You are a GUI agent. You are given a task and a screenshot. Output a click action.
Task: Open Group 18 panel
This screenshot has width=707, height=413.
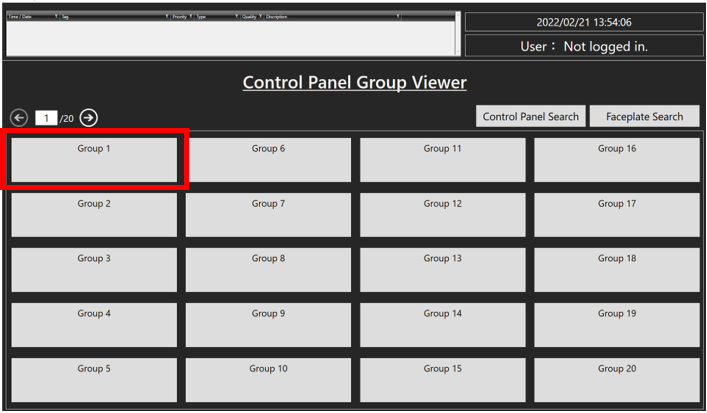coord(616,270)
